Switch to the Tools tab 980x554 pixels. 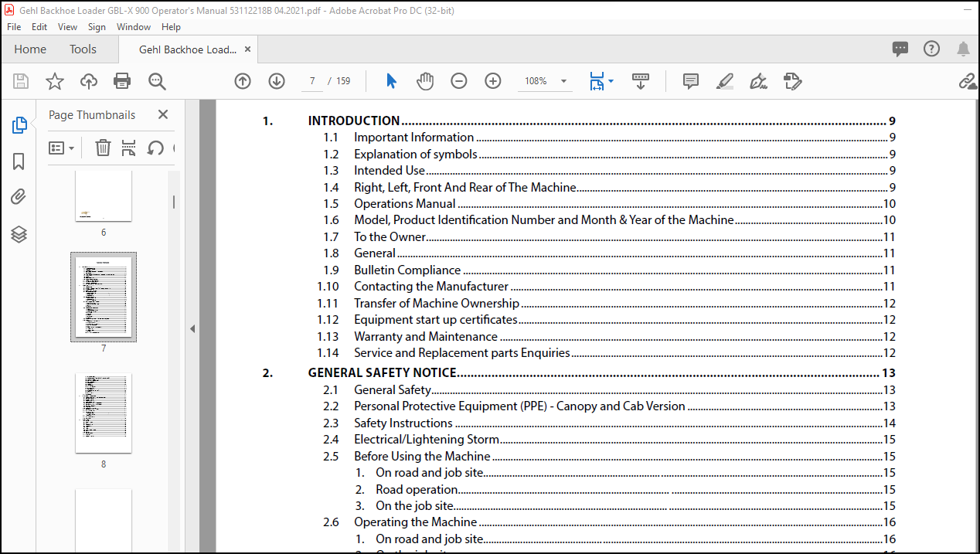point(83,49)
